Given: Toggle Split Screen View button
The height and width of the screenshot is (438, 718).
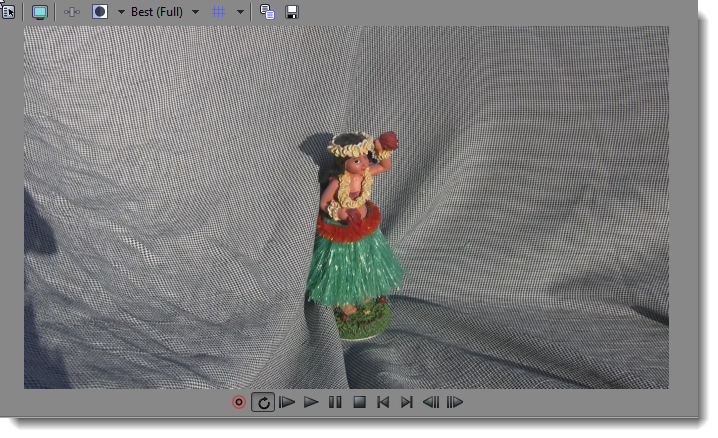Looking at the screenshot, I should click(x=100, y=12).
